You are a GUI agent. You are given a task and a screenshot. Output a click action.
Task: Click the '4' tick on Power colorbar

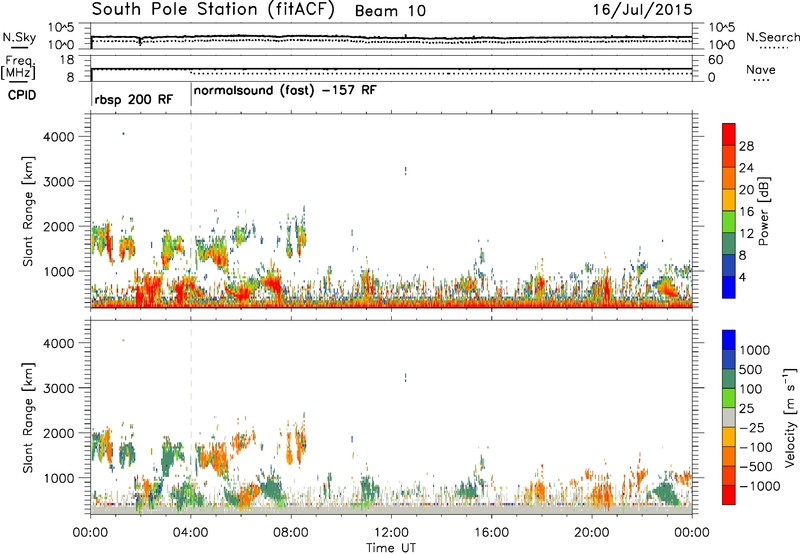tap(743, 277)
